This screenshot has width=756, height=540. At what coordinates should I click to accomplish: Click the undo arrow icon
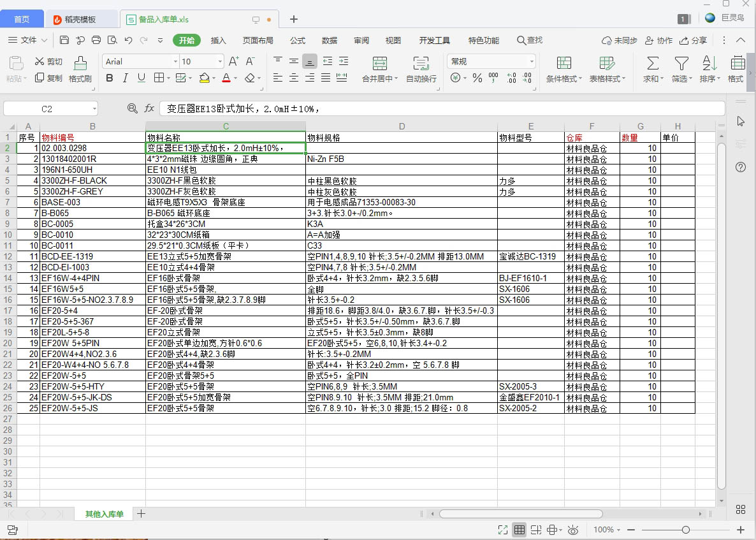point(128,40)
